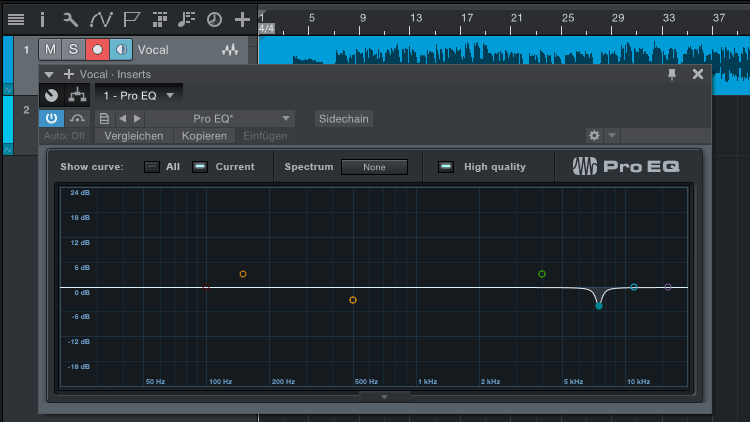
Task: Collapse the Vocal Inserts triangle
Action: click(x=49, y=75)
